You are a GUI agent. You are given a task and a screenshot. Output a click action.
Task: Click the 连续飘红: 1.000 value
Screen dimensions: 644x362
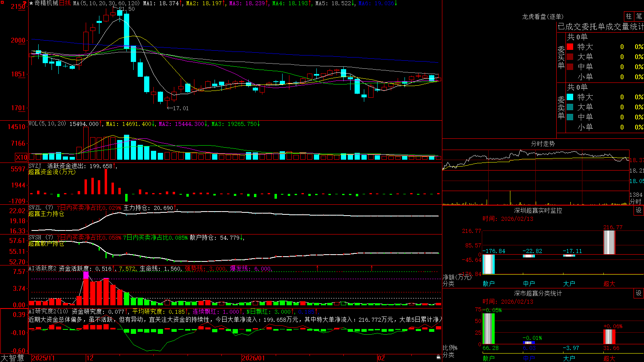point(216,312)
